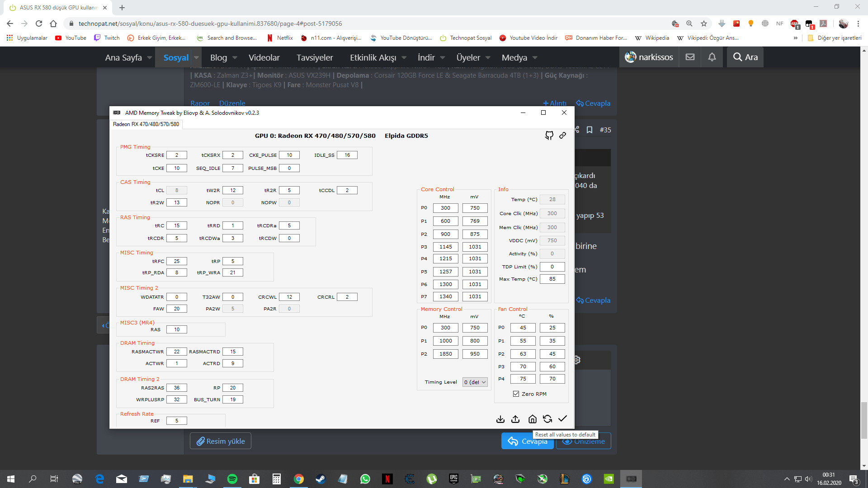Expand the Medya navigation dropdown

pos(535,57)
